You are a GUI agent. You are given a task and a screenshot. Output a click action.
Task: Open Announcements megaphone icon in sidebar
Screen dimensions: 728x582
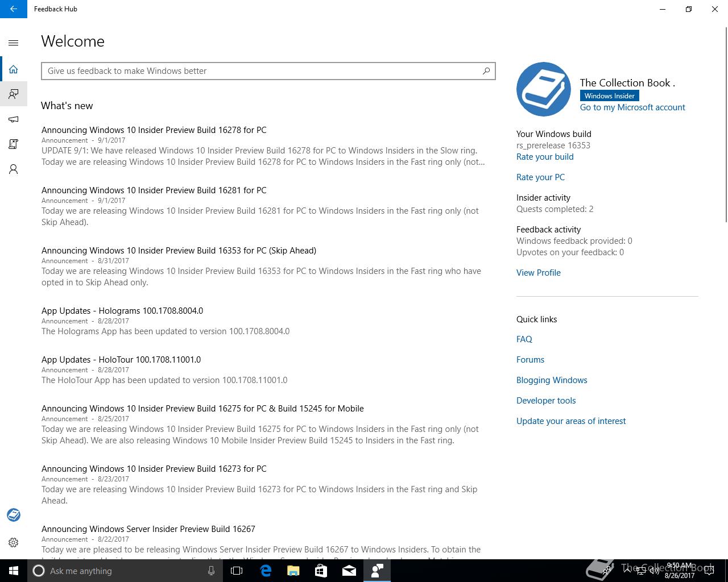pyautogui.click(x=14, y=119)
